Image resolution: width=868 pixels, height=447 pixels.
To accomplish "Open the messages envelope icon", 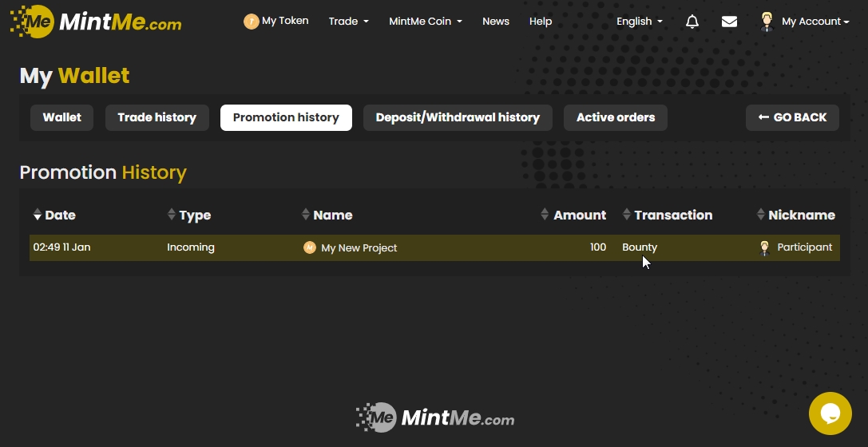I will point(729,22).
